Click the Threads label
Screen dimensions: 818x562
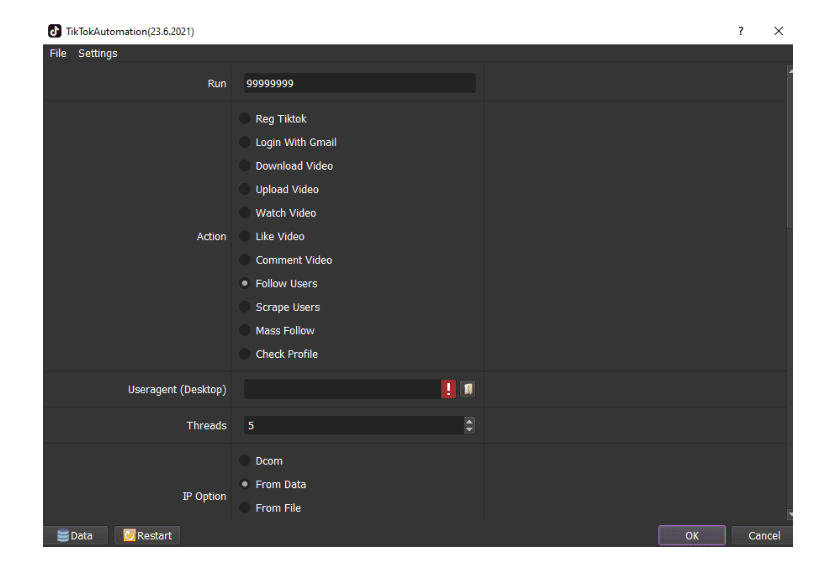point(207,425)
